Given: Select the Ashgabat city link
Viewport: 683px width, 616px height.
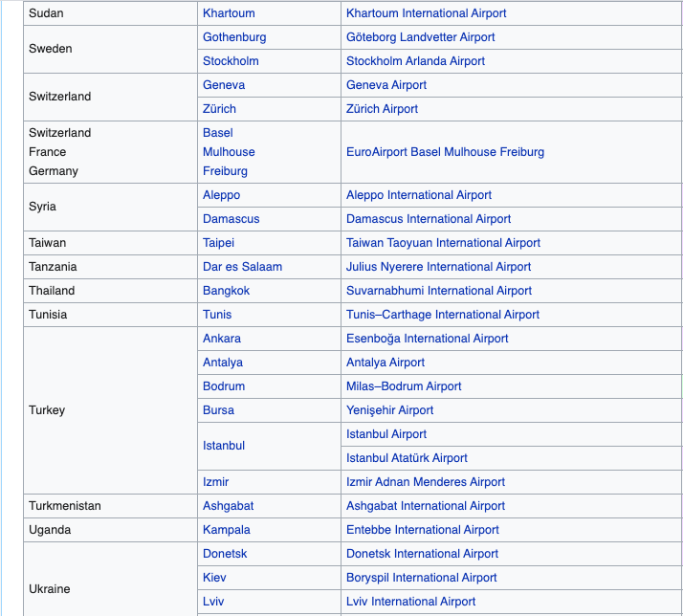Looking at the screenshot, I should click(228, 506).
